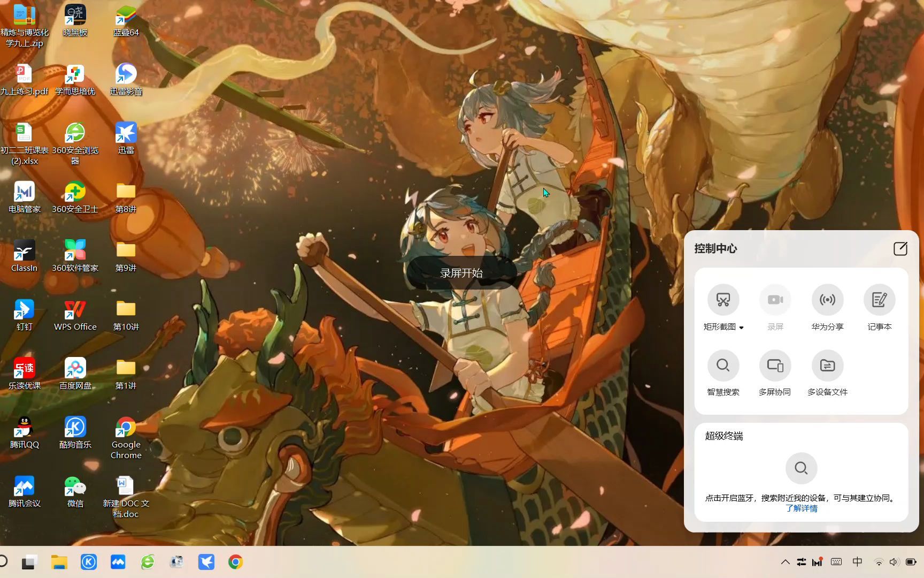Viewport: 924px width, 578px height.
Task: Select the 360软件管家 shortcut
Action: click(x=75, y=256)
